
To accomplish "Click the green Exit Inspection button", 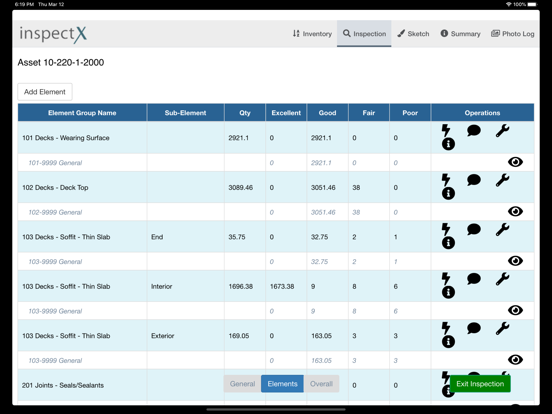I will [x=480, y=384].
